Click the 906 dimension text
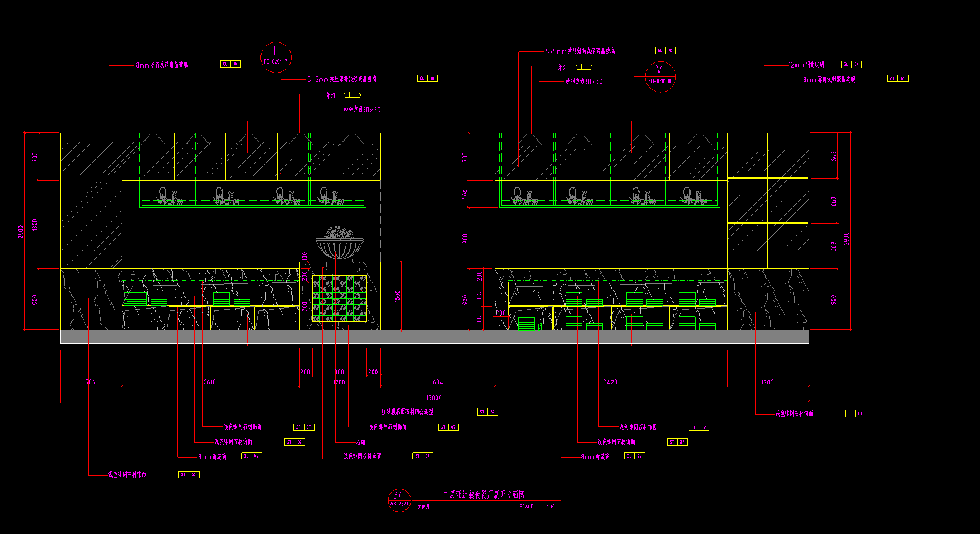Viewport: 980px width, 534px height. click(x=90, y=382)
